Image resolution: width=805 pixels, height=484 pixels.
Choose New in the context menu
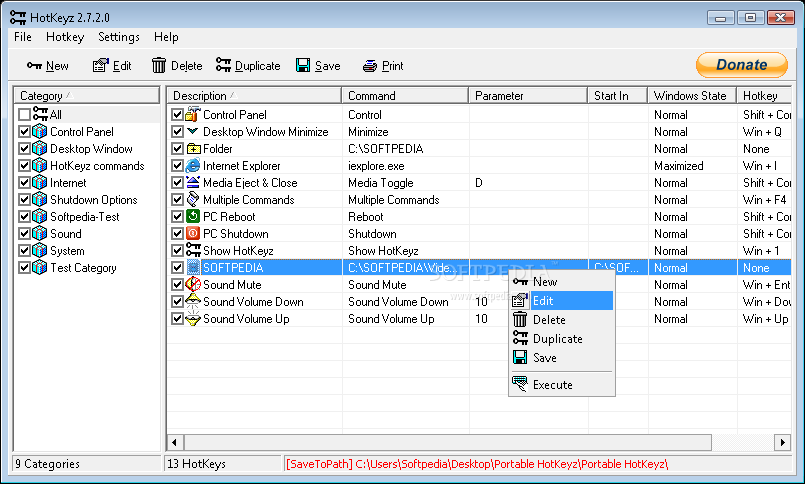(562, 282)
